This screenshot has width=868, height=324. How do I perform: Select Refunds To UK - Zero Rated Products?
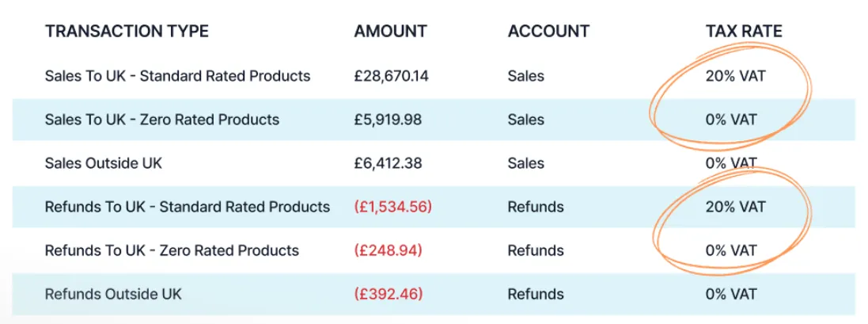[172, 251]
